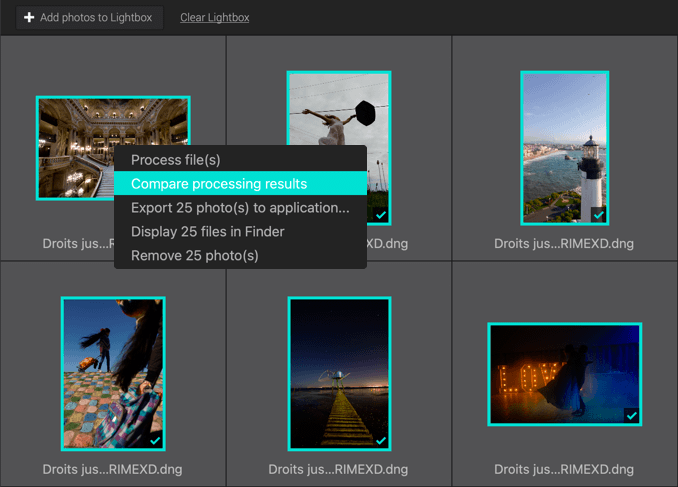The height and width of the screenshot is (487, 678).
Task: Select the lighthouse photo thumbnail
Action: tap(565, 148)
